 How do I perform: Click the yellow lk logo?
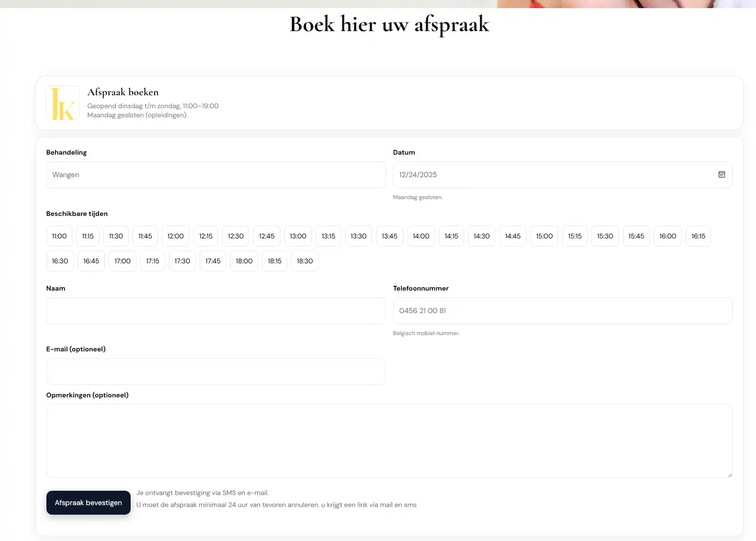(x=63, y=103)
